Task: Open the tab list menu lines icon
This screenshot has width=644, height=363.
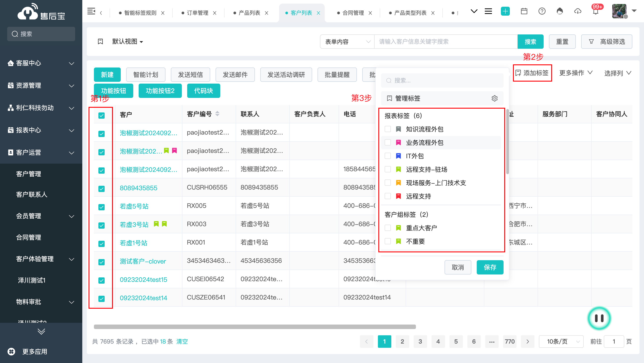Action: pos(488,11)
